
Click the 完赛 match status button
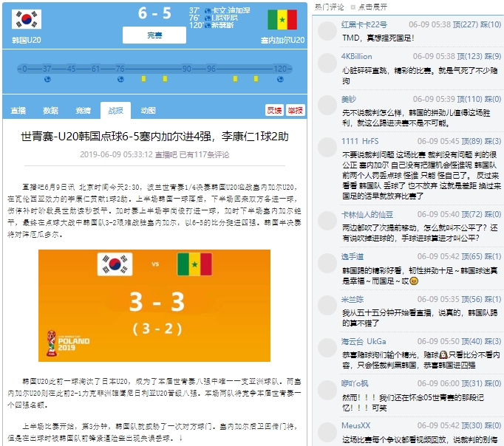pyautogui.click(x=154, y=35)
